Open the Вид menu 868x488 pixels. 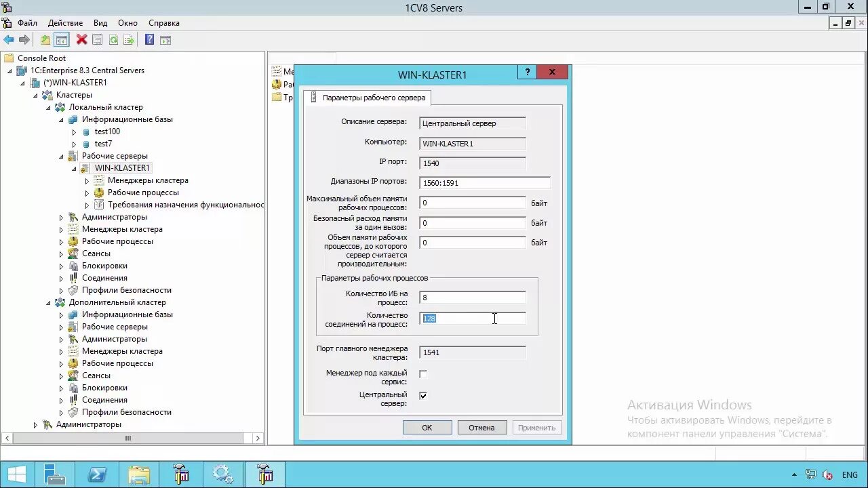tap(100, 23)
